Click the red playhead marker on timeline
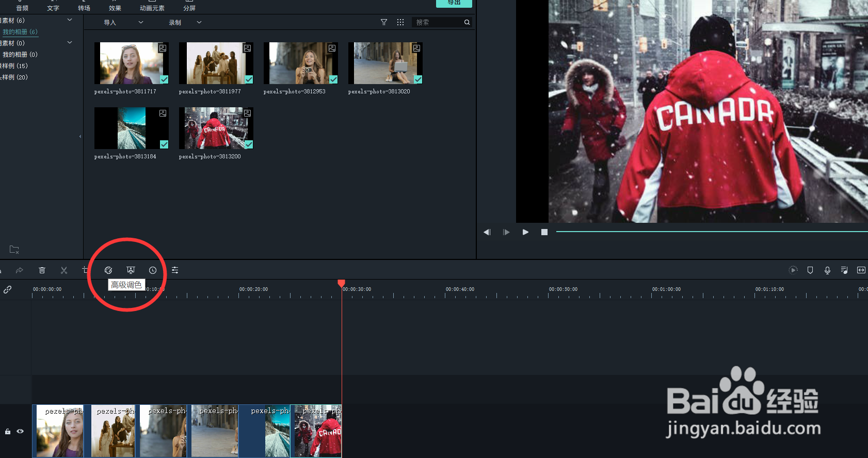Screen dimensions: 868x458 341,283
